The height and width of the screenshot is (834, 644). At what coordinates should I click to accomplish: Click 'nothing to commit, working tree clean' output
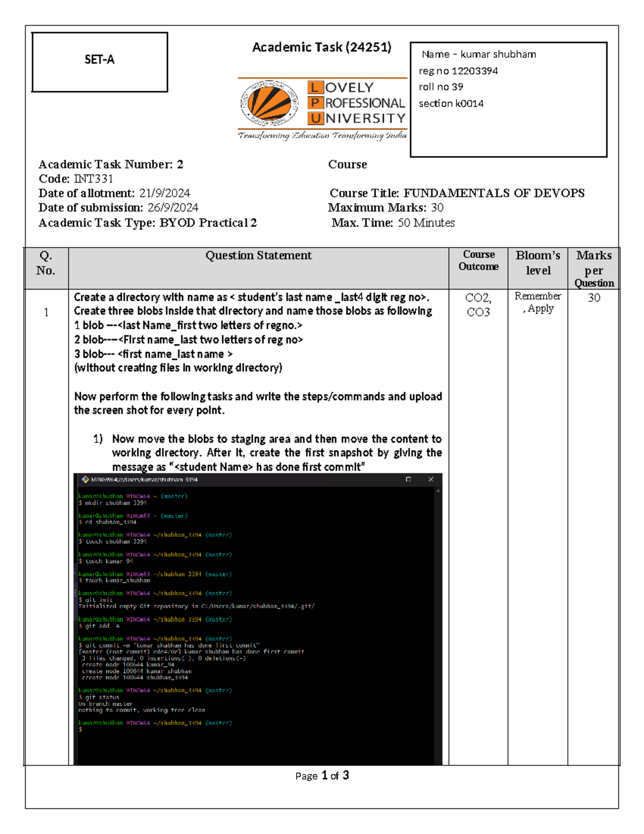[x=142, y=710]
